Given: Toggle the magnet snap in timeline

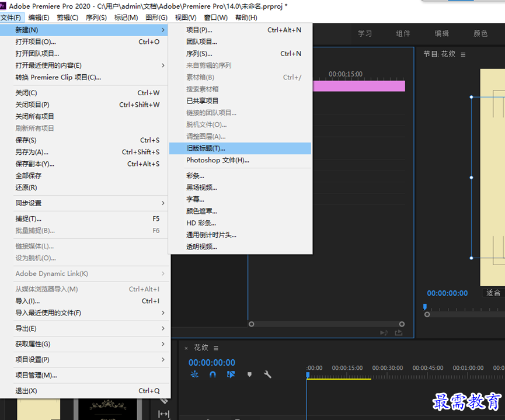Looking at the screenshot, I should coord(213,374).
